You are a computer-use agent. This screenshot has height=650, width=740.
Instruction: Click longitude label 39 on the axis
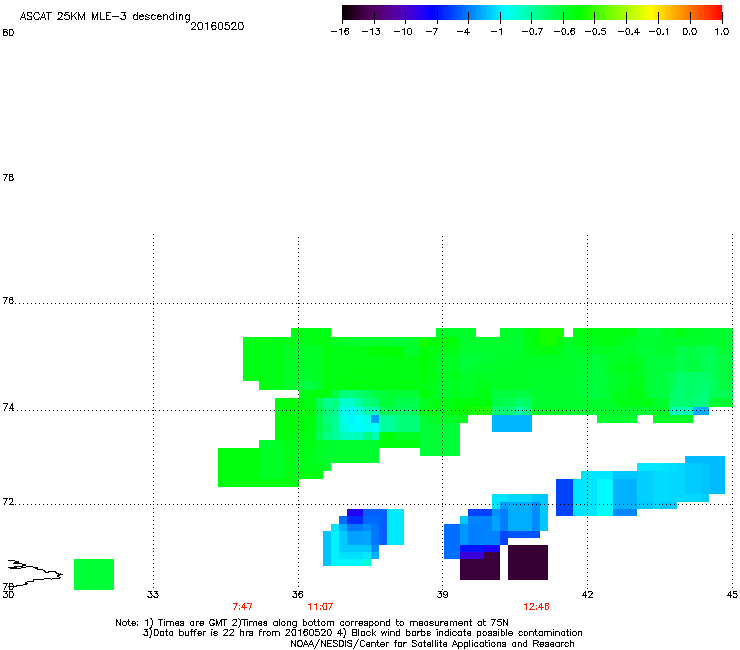coord(442,594)
